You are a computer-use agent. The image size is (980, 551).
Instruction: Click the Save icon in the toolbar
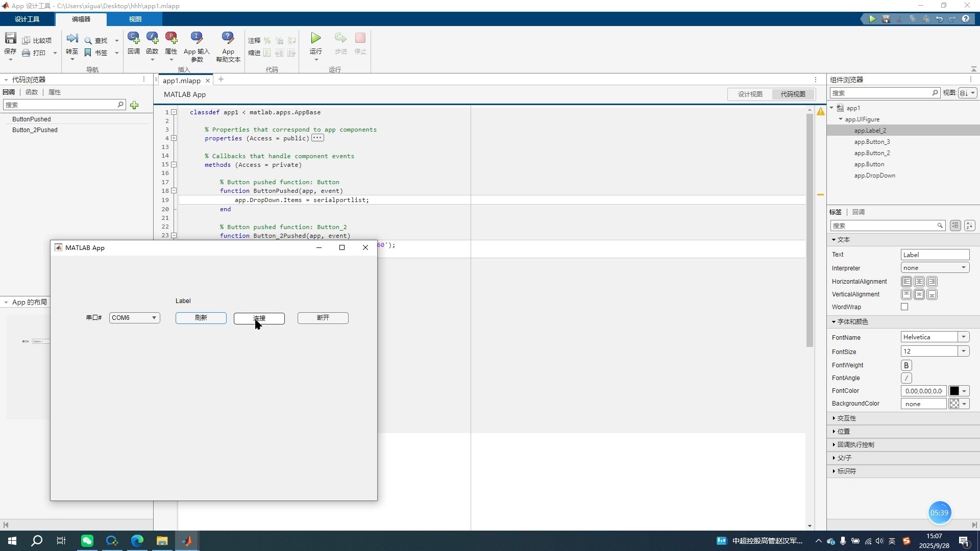coord(10,39)
